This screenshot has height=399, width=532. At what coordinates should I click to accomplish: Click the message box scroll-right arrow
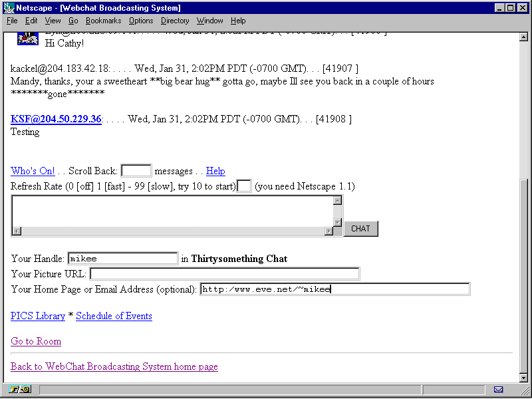pyautogui.click(x=329, y=231)
